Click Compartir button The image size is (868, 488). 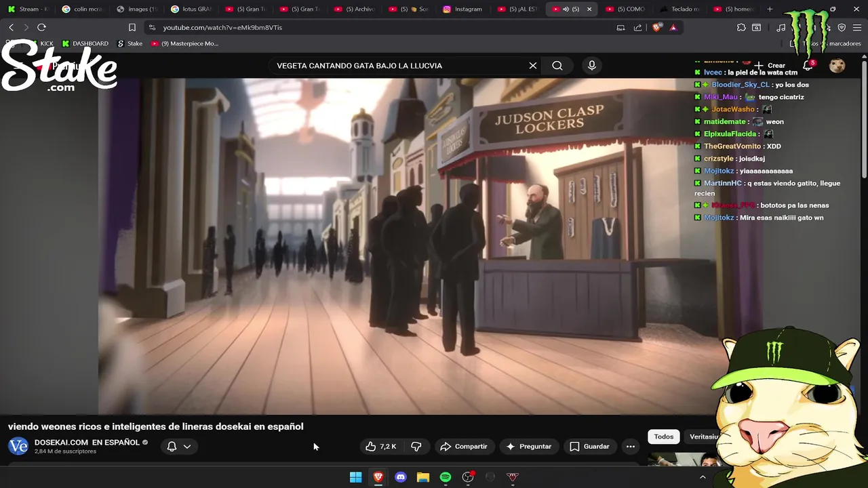[464, 446]
